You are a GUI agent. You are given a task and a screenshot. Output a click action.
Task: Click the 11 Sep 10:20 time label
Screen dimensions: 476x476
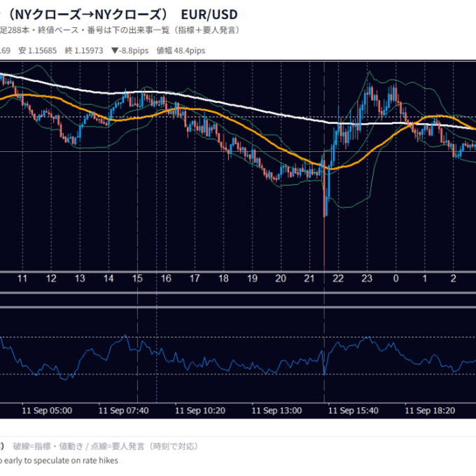[200, 411]
